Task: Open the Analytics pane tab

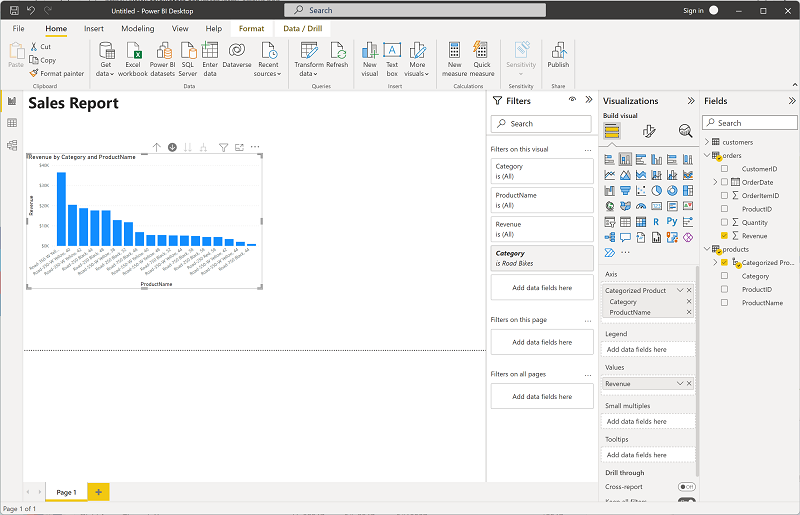Action: pyautogui.click(x=685, y=131)
